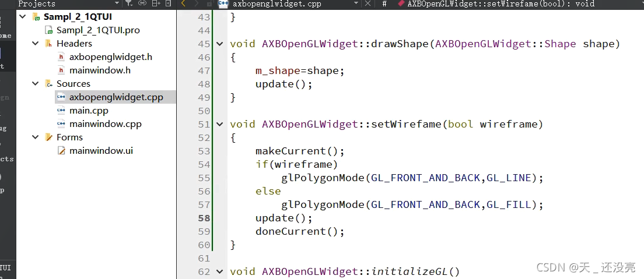This screenshot has height=279, width=644.
Task: Click 'else' keyword on line 56
Action: pos(268,192)
